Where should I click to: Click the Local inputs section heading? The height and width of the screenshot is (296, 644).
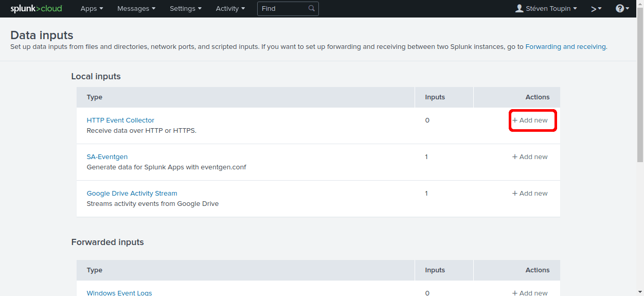[x=96, y=76]
